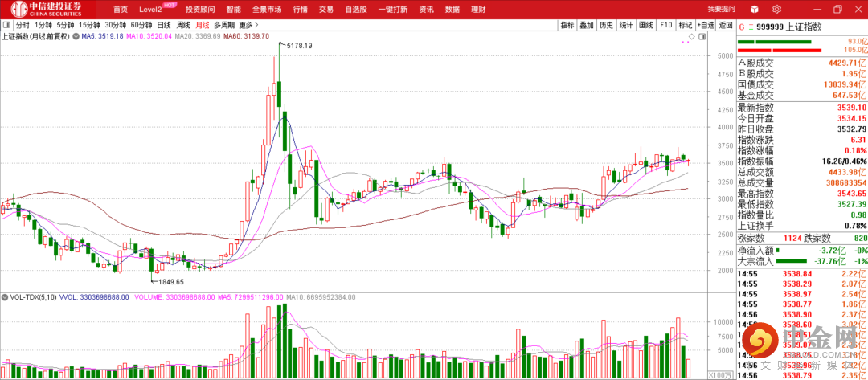Switch to 5分钟 chart period
The width and height of the screenshot is (868, 380).
point(65,25)
